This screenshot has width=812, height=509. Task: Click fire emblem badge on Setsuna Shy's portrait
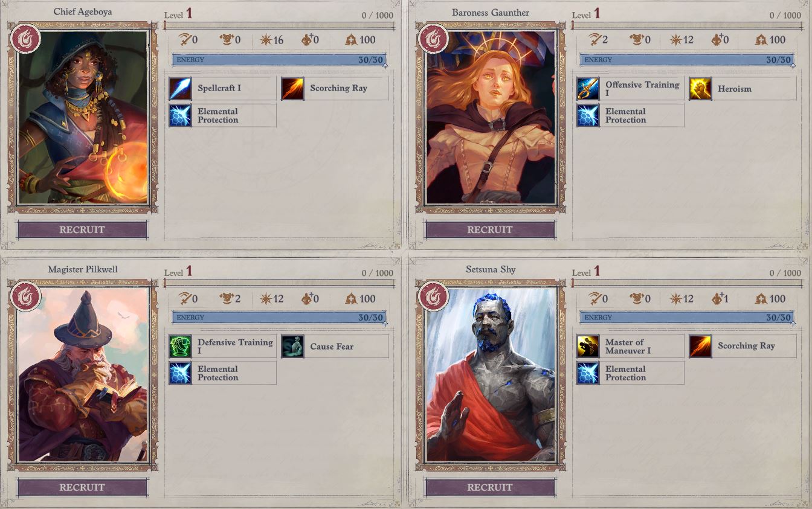pyautogui.click(x=433, y=296)
